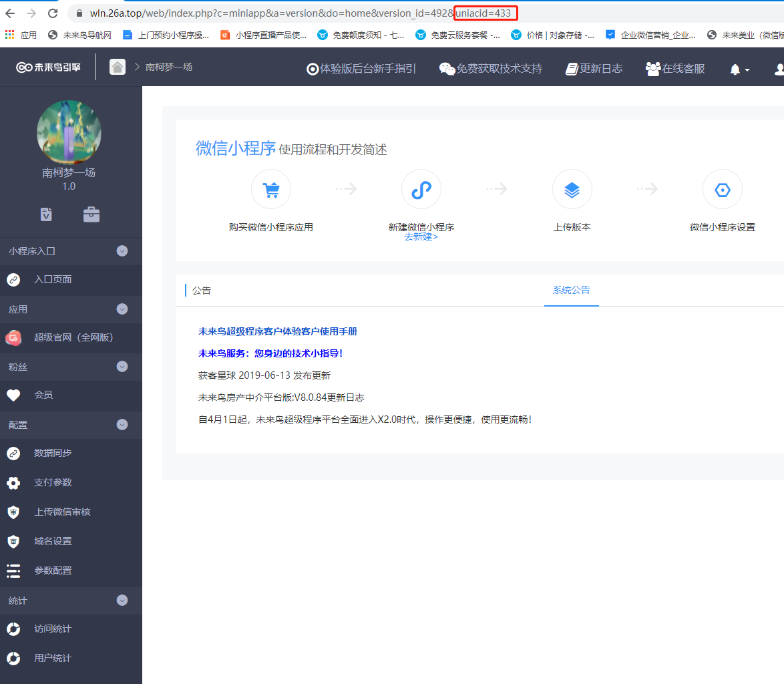The height and width of the screenshot is (684, 784).
Task: Click the shopping cart 购买微信小程序应用 icon
Action: [271, 190]
